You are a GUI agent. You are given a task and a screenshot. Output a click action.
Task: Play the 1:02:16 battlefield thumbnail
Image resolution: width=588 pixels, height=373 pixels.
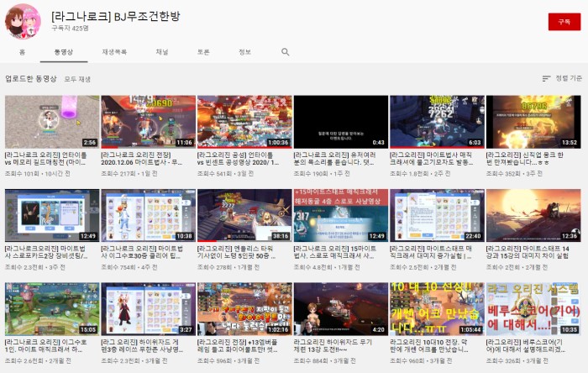(x=244, y=309)
